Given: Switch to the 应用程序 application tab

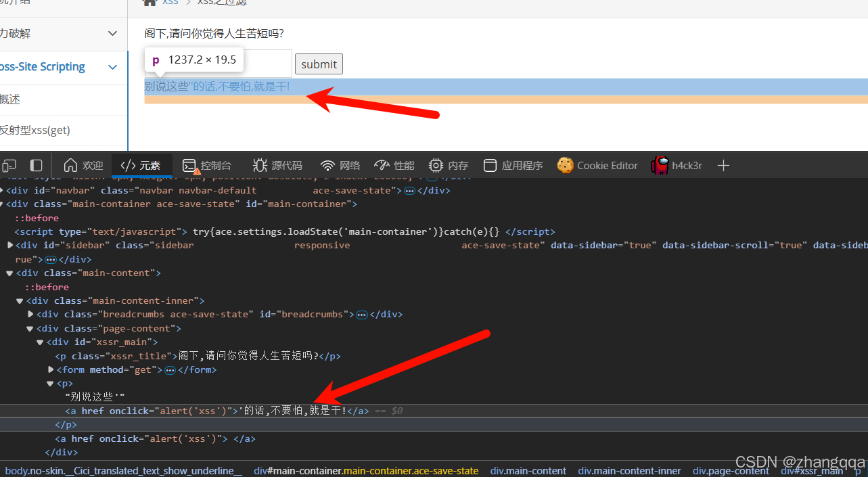Looking at the screenshot, I should point(513,166).
